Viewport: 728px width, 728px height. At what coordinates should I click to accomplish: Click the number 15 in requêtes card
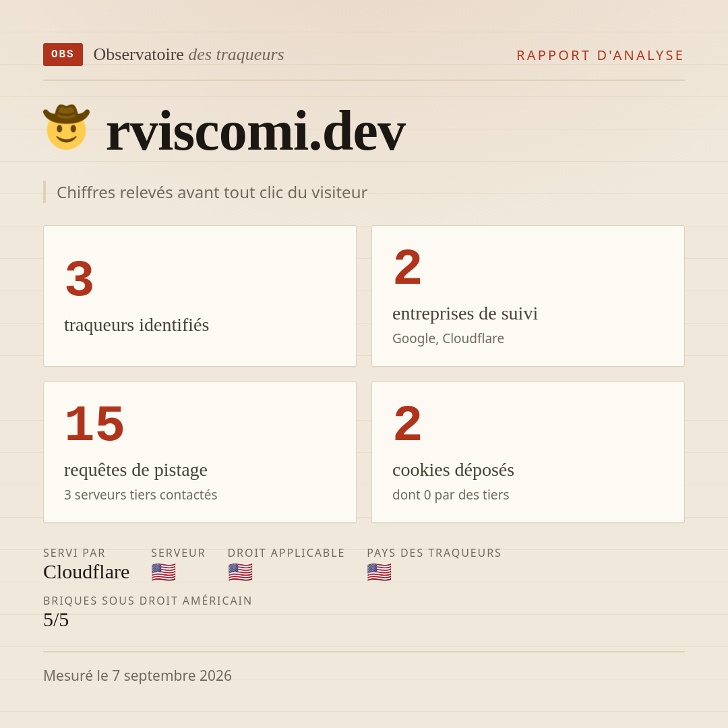[95, 424]
